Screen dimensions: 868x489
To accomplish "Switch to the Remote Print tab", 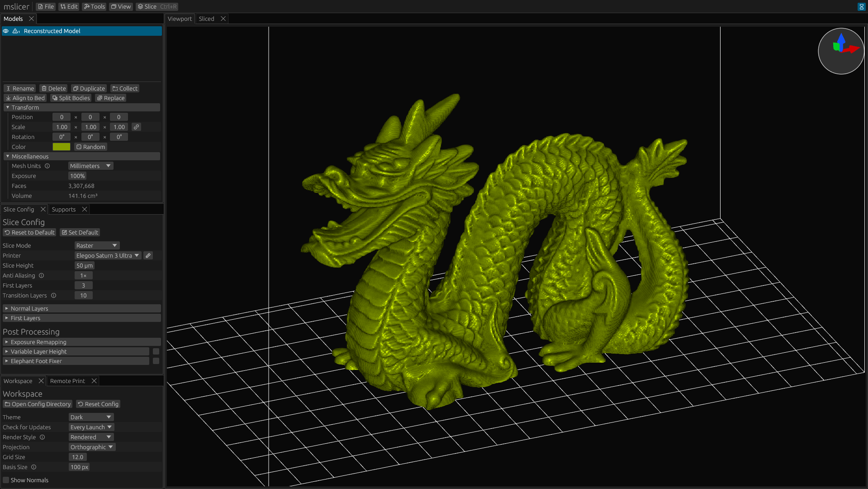I will tap(67, 381).
